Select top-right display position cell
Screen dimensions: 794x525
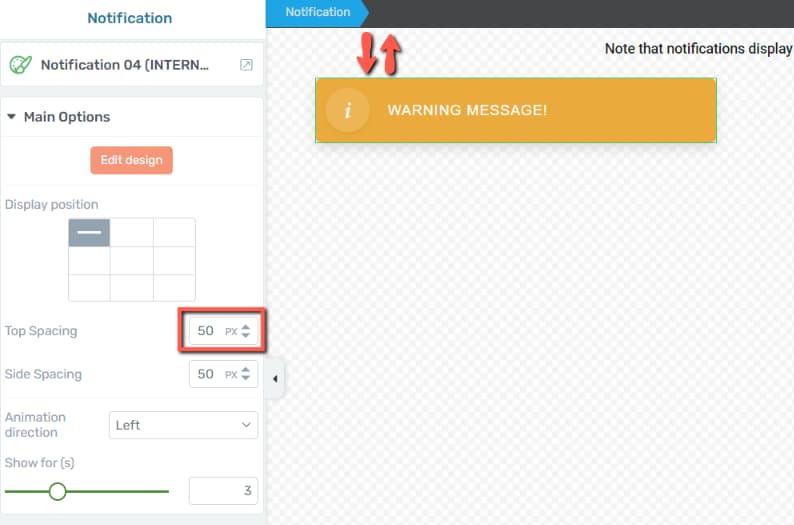click(x=174, y=232)
